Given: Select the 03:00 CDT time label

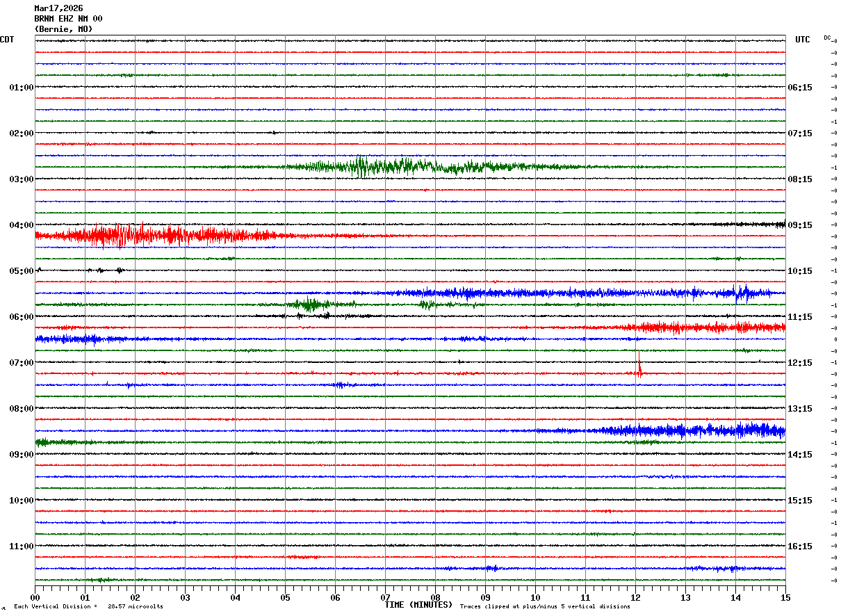Looking at the screenshot, I should 22,179.
